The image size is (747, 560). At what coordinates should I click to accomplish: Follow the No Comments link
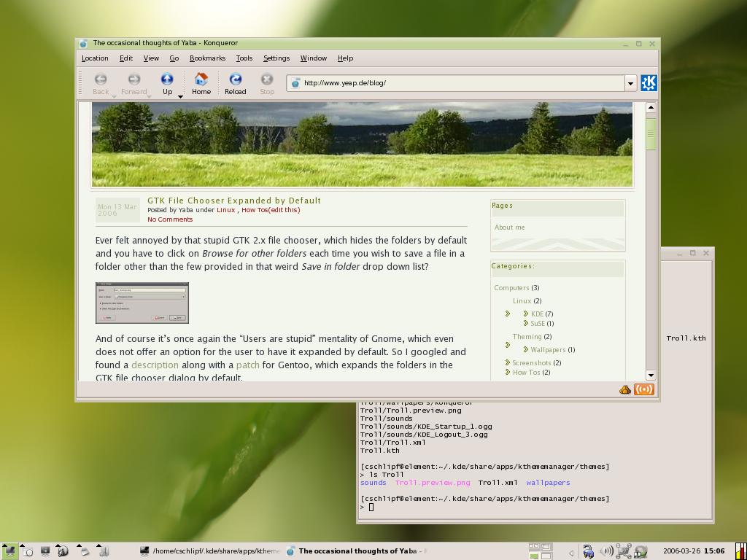[170, 219]
